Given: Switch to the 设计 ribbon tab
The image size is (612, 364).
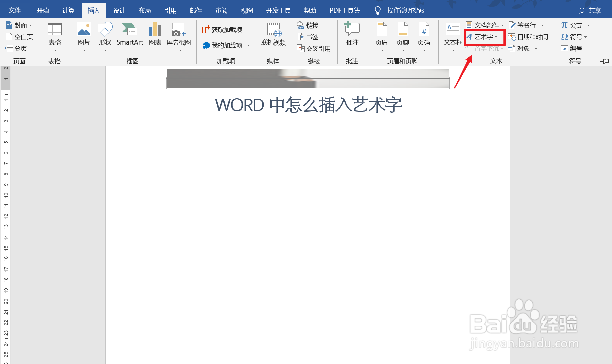Looking at the screenshot, I should [x=119, y=10].
